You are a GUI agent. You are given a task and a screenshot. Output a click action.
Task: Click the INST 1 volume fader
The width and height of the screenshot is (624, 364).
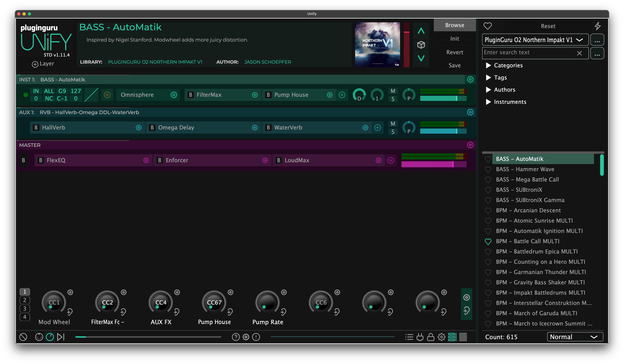443,98
